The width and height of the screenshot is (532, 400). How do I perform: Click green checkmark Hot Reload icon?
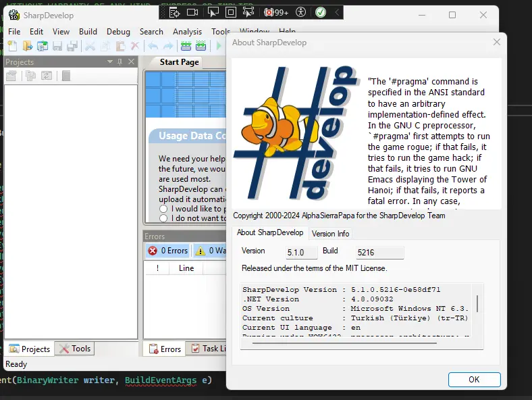click(321, 13)
